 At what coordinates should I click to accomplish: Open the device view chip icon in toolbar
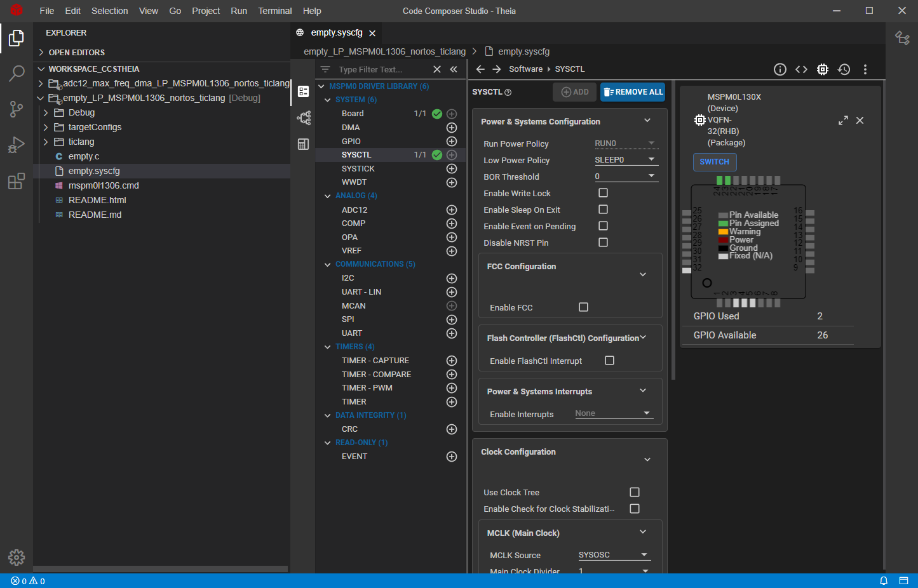(823, 69)
